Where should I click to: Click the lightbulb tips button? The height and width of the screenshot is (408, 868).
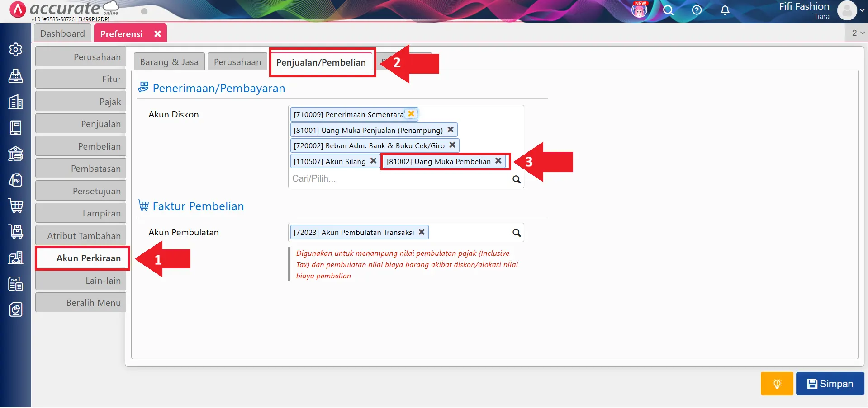coord(777,384)
